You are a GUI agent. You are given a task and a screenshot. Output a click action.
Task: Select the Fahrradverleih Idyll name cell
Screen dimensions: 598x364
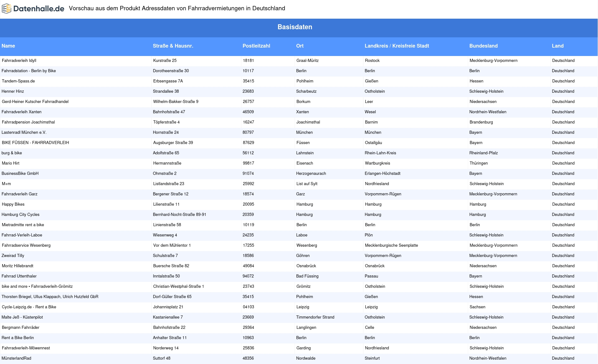click(x=19, y=61)
